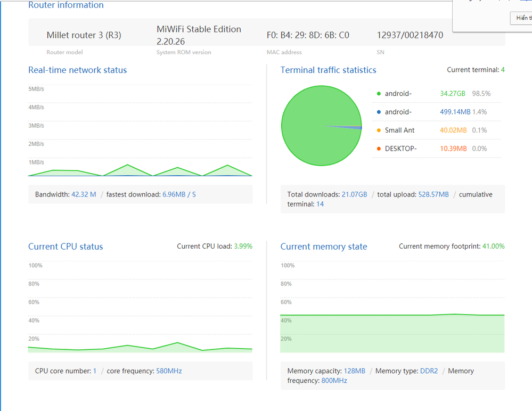Click the cumulative terminal count 14
The height and width of the screenshot is (411, 532).
[x=320, y=204]
